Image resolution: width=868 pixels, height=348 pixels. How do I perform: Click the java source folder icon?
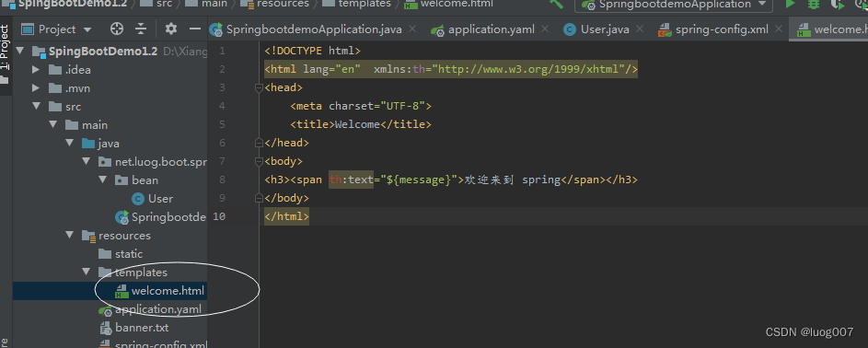coord(88,144)
